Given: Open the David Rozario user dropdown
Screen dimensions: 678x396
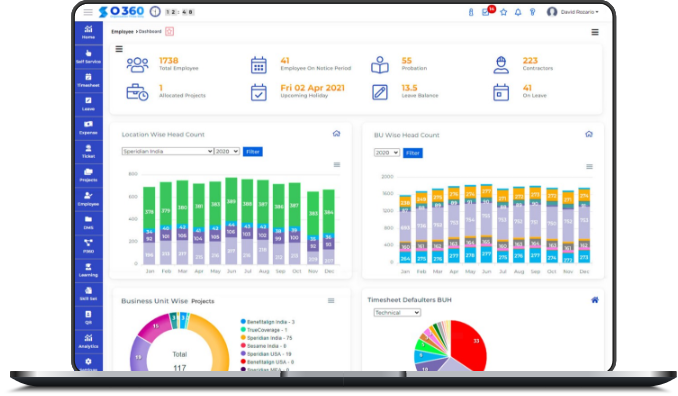Looking at the screenshot, I should [573, 12].
